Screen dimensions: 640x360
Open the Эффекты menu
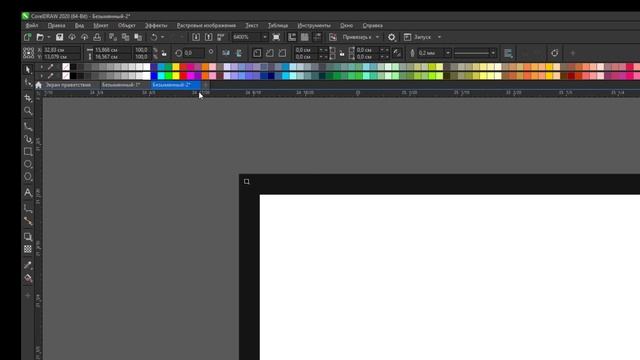tap(156, 25)
